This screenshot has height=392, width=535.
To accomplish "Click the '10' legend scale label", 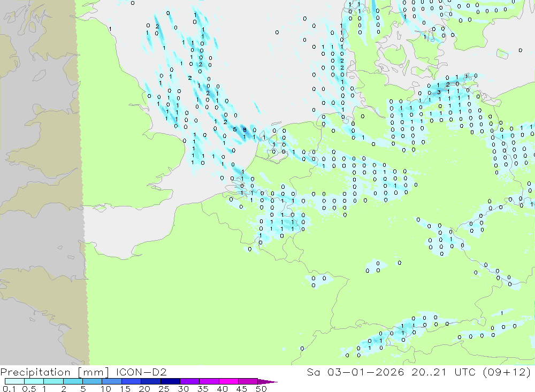I will click(106, 389).
